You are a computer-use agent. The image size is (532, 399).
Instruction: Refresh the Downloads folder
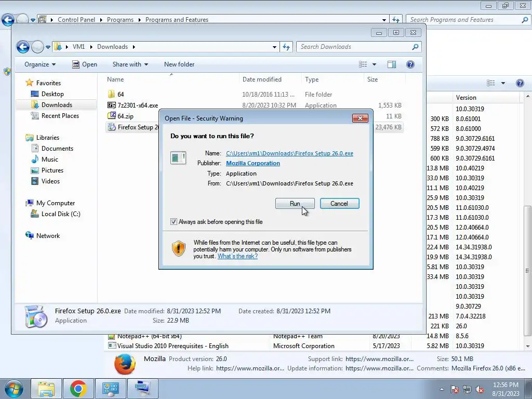286,47
